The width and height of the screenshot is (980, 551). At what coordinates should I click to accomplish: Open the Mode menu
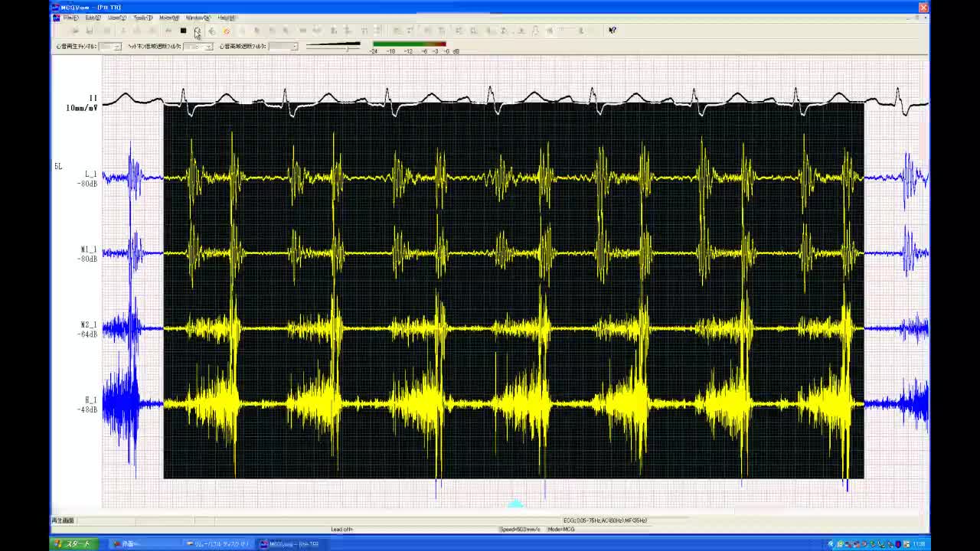[168, 18]
